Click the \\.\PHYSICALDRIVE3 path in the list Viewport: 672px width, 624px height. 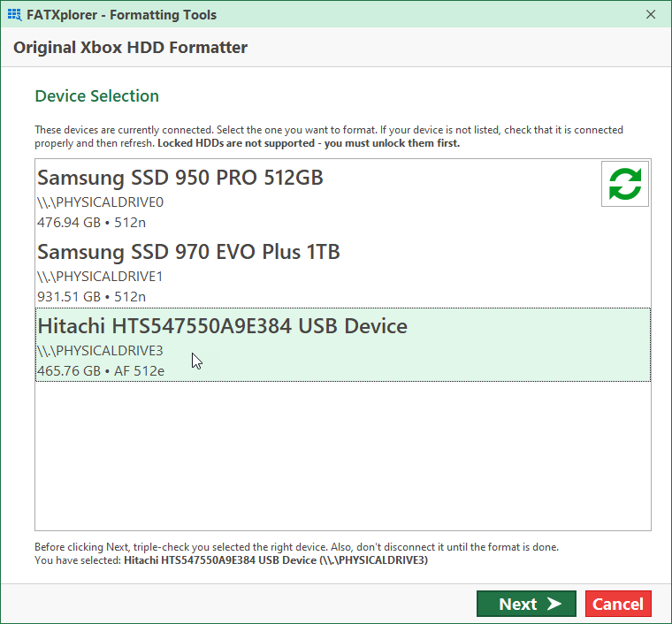coord(100,351)
